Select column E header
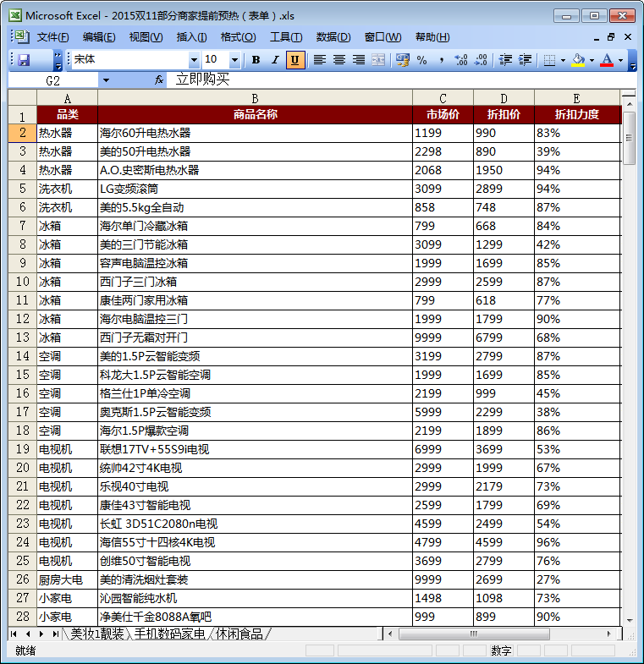 tap(576, 98)
